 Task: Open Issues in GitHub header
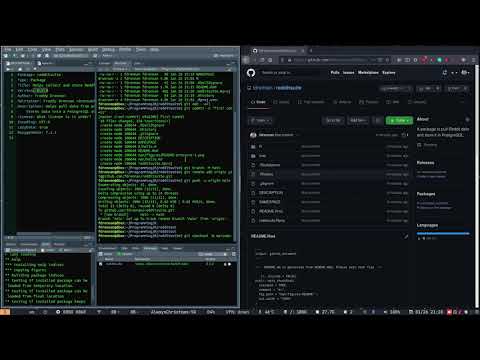click(x=349, y=72)
